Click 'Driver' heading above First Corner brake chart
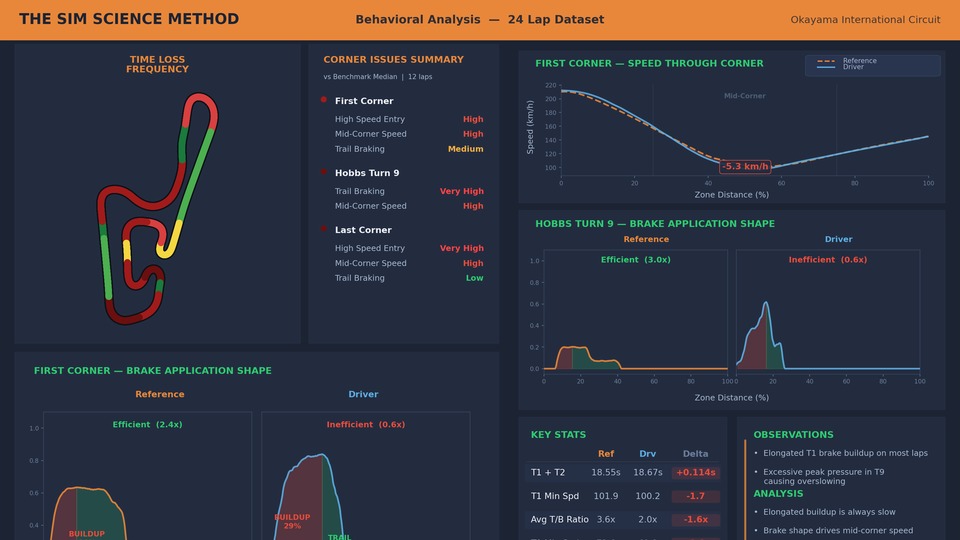 [363, 394]
